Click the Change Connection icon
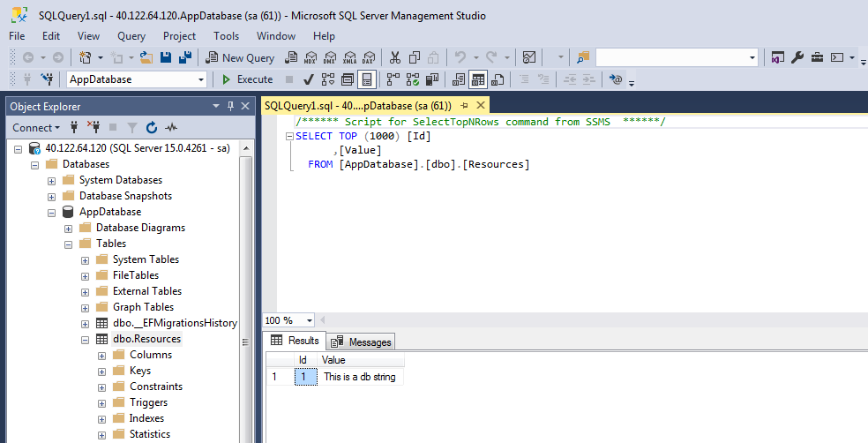The width and height of the screenshot is (868, 443). (47, 79)
